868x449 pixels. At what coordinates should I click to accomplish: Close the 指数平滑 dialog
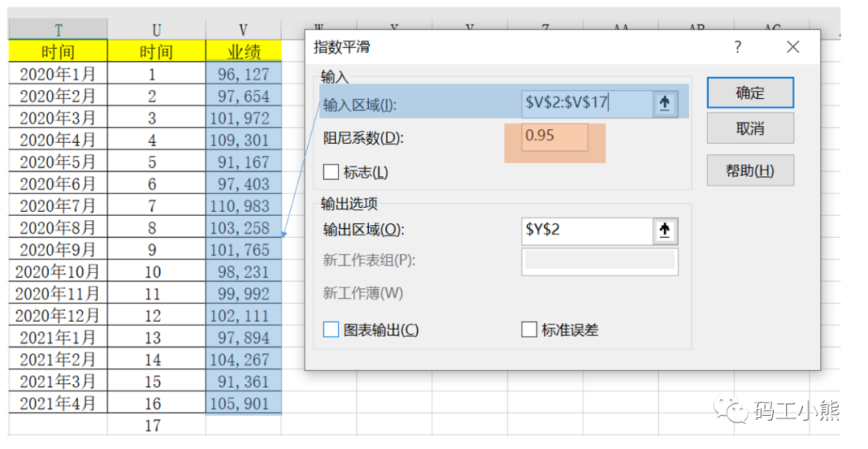pyautogui.click(x=792, y=47)
